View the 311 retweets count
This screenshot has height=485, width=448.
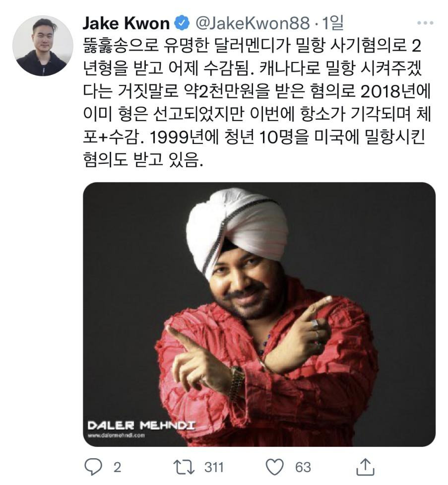pos(213,467)
